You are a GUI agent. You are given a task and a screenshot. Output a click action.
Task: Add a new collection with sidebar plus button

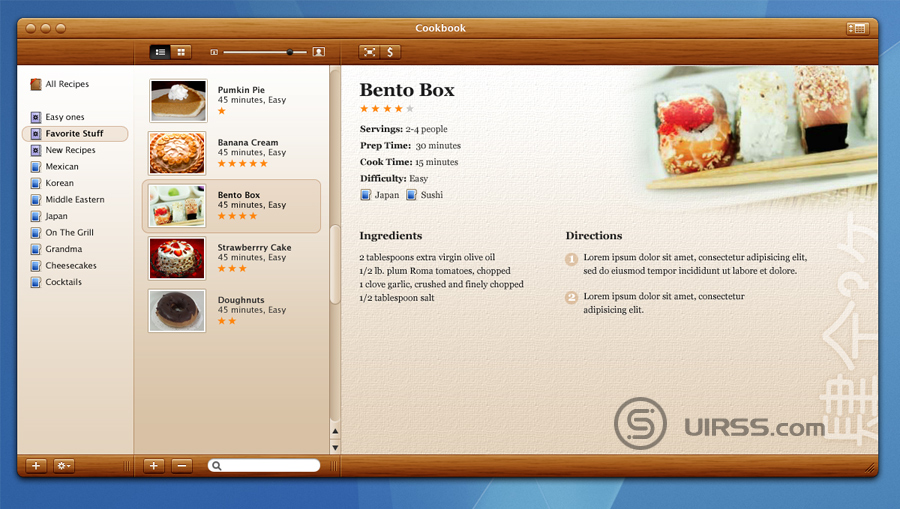coord(36,466)
